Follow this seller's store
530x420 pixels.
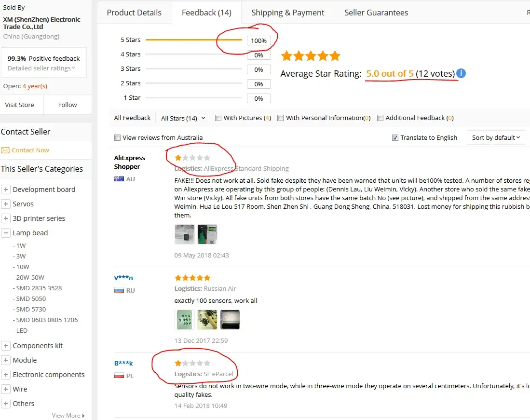click(68, 105)
